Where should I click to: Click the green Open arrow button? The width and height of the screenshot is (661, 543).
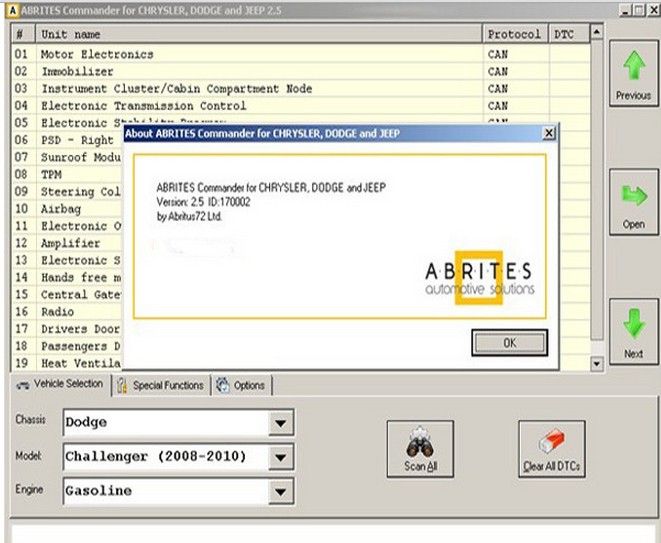[634, 202]
